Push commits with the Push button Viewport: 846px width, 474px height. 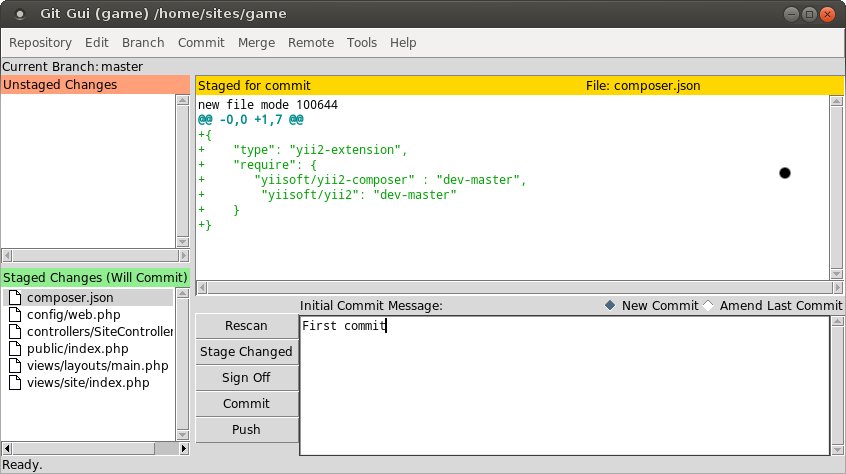click(x=246, y=430)
